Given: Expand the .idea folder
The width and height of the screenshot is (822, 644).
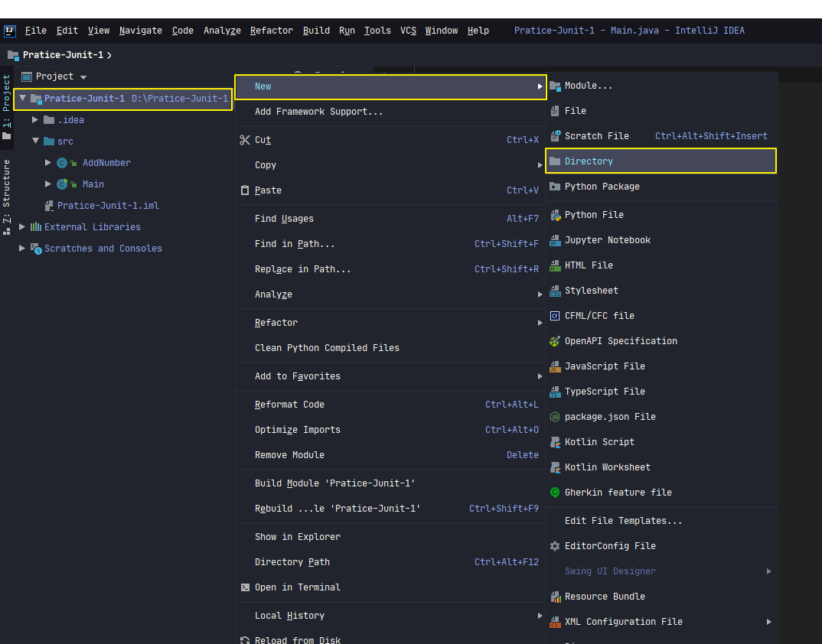Looking at the screenshot, I should pyautogui.click(x=35, y=120).
